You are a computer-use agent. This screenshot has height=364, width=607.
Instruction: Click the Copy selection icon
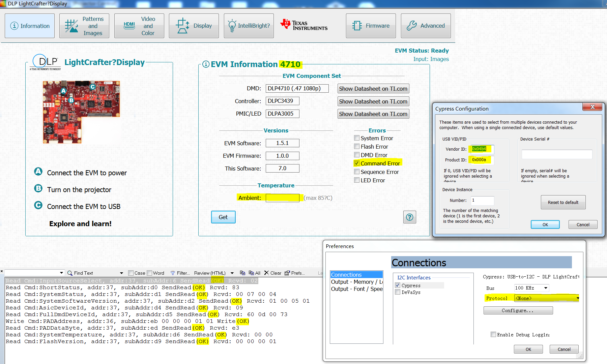click(242, 273)
